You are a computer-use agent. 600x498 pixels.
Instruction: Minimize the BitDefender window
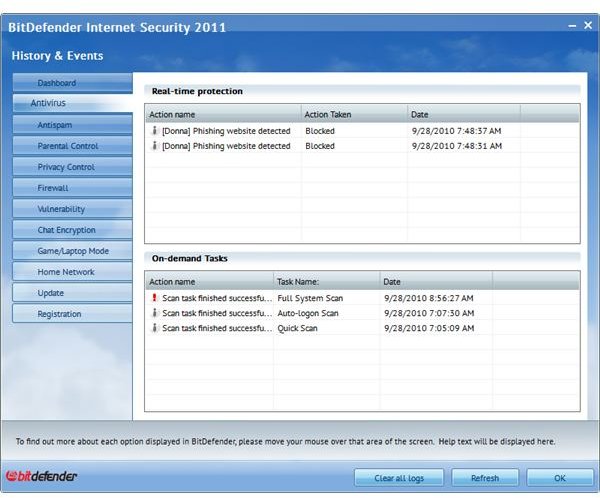[572, 26]
